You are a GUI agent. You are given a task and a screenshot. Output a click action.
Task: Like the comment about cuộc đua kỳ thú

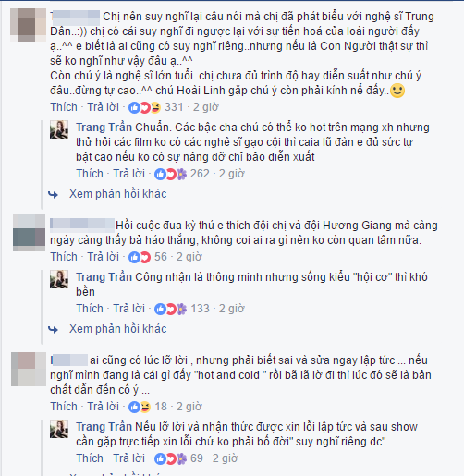pyautogui.click(x=64, y=257)
